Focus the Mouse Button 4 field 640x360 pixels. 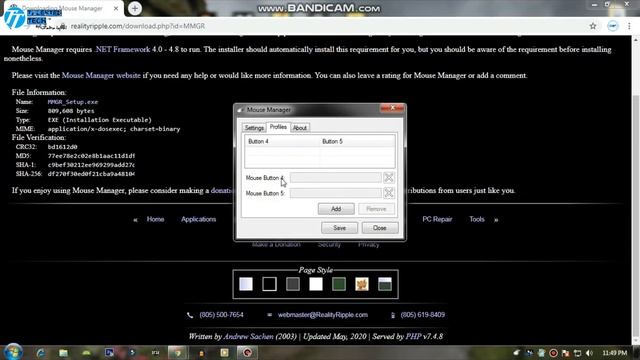(x=336, y=178)
